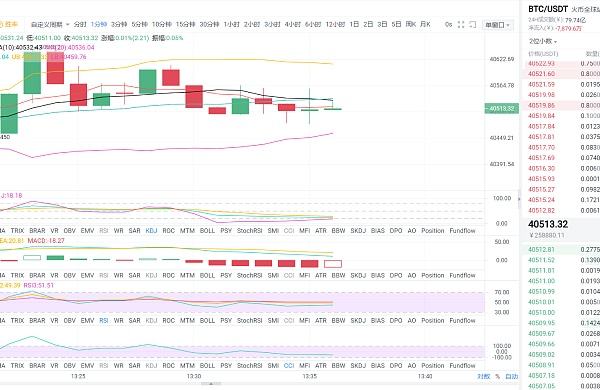Choose BOLL in the KDJ indicator row
Viewport: 600px width, 390px height.
point(207,231)
